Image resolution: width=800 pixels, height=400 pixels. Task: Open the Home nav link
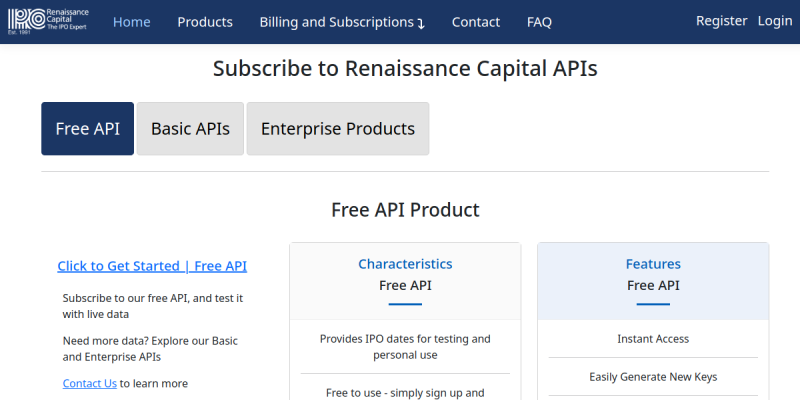click(132, 22)
